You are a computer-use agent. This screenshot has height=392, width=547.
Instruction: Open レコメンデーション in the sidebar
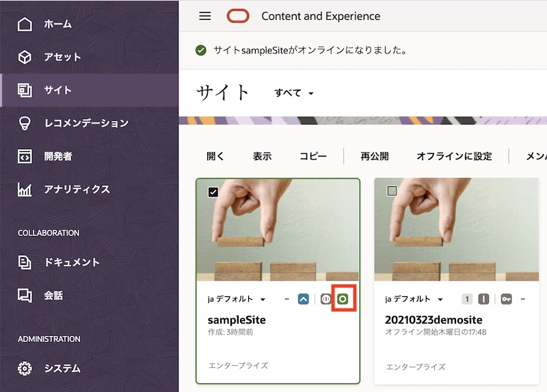pos(86,123)
